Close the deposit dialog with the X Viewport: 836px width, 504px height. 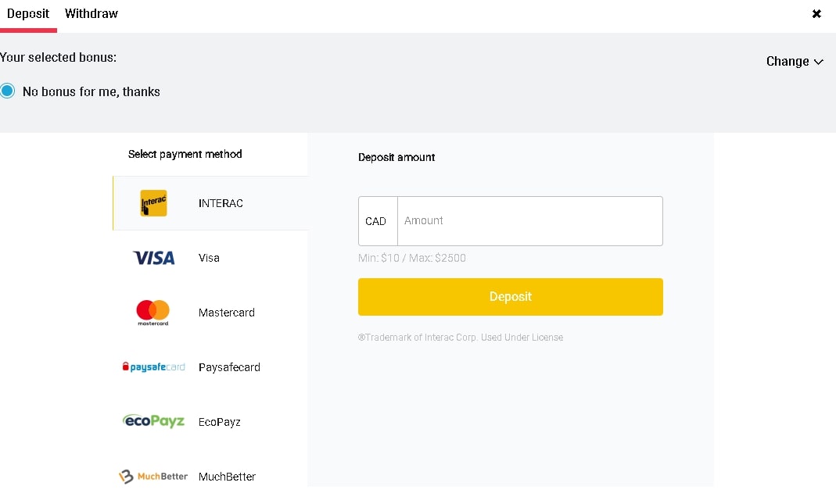click(x=816, y=14)
